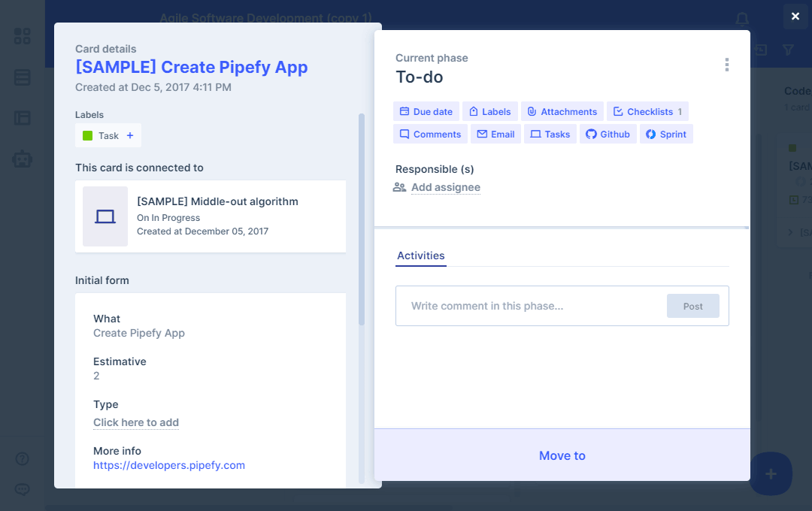This screenshot has width=812, height=511.
Task: Open Checklists with 1 item
Action: [x=647, y=111]
